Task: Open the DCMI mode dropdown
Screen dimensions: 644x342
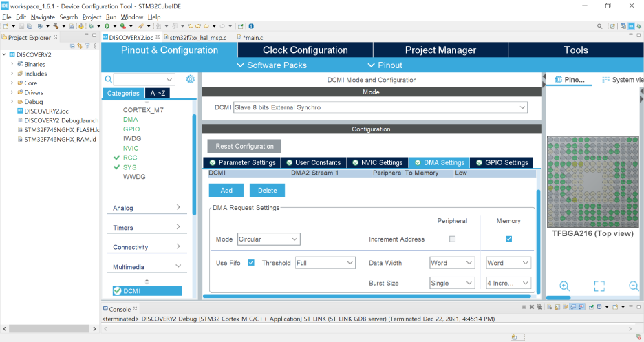Action: 380,107
